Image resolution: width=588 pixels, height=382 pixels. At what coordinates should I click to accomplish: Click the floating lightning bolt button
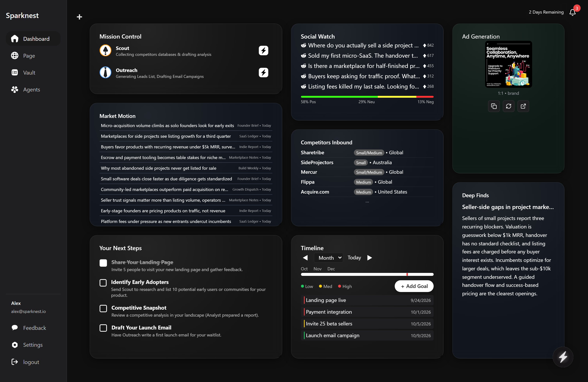[563, 357]
